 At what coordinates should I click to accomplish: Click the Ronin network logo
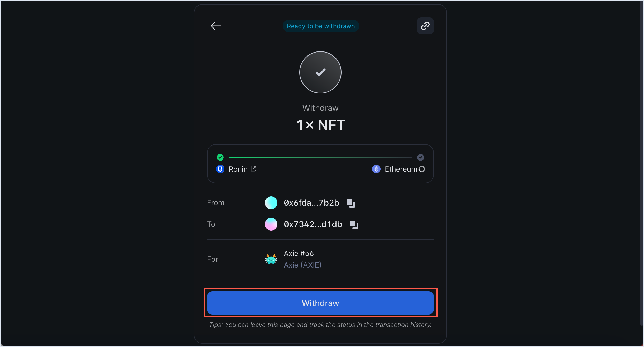tap(220, 169)
